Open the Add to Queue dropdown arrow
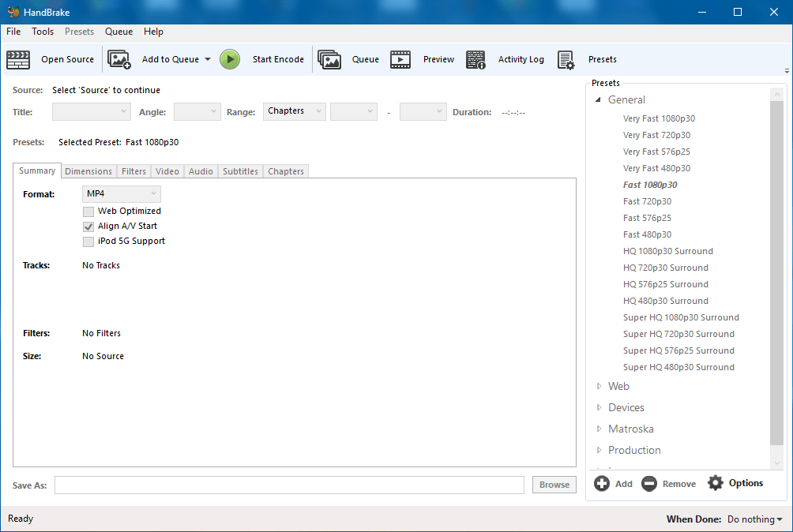 tap(208, 60)
